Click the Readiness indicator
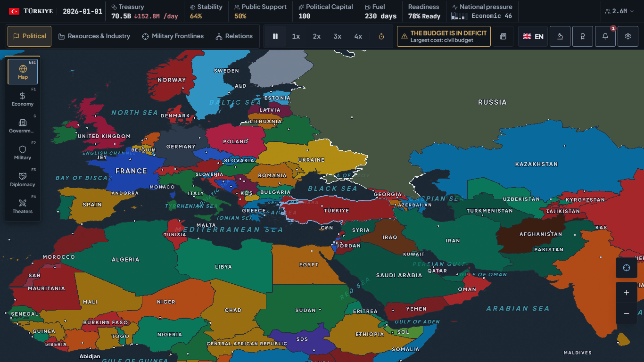Screen dimensions: 644x362 [x=424, y=11]
